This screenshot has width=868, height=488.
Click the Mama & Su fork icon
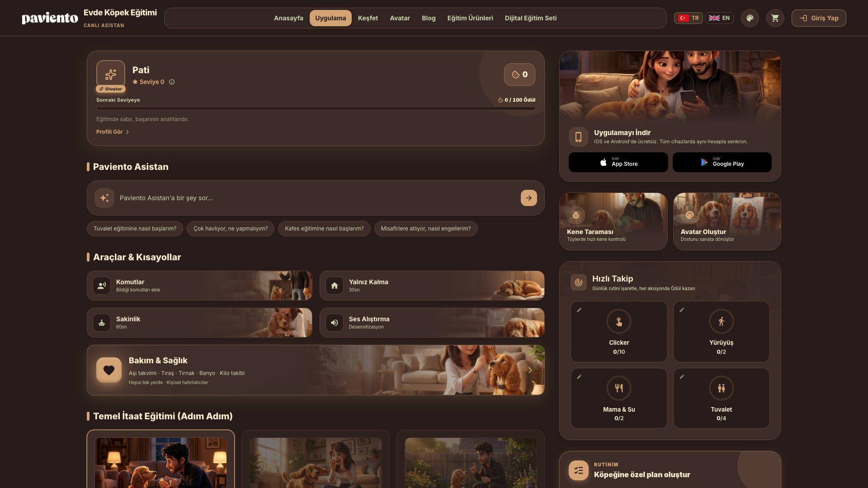point(619,388)
